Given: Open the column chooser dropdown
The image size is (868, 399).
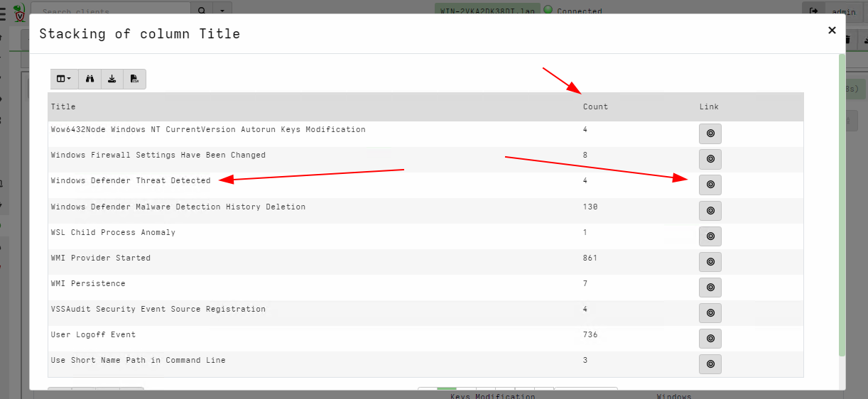Looking at the screenshot, I should (63, 79).
